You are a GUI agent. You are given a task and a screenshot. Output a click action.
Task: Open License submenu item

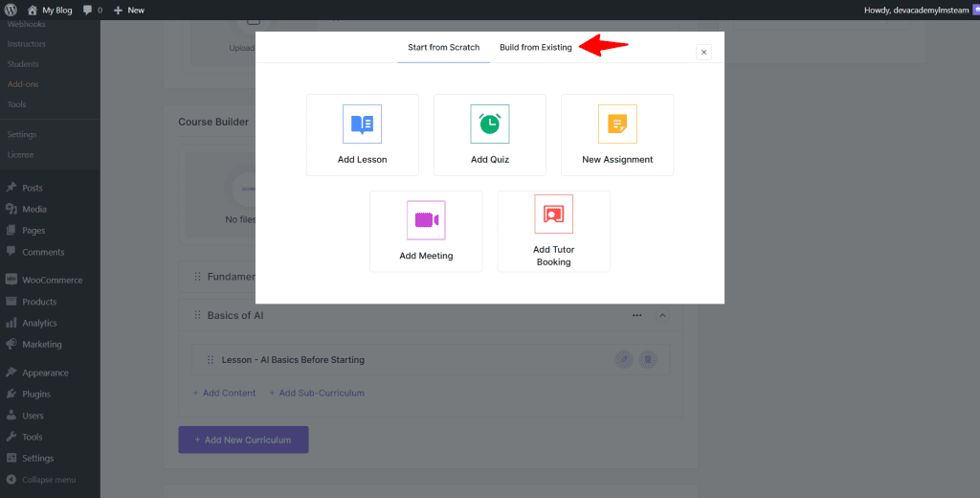[x=21, y=154]
